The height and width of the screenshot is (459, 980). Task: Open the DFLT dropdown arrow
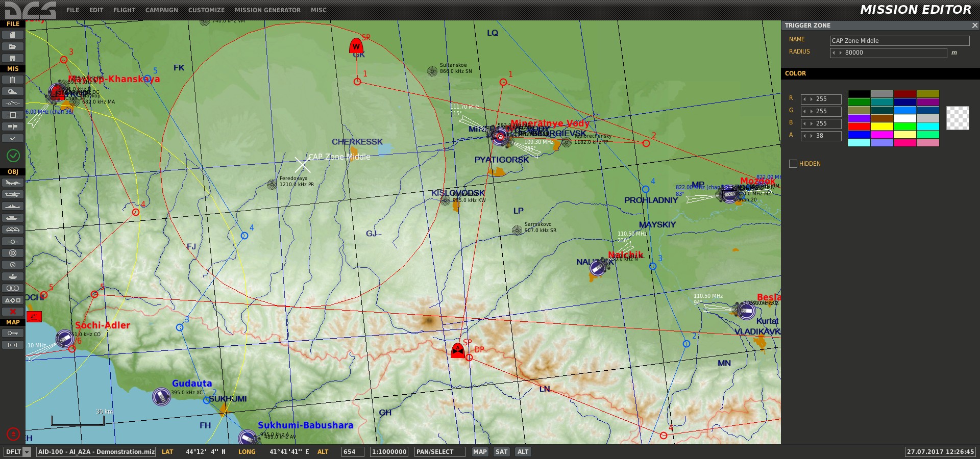point(27,452)
